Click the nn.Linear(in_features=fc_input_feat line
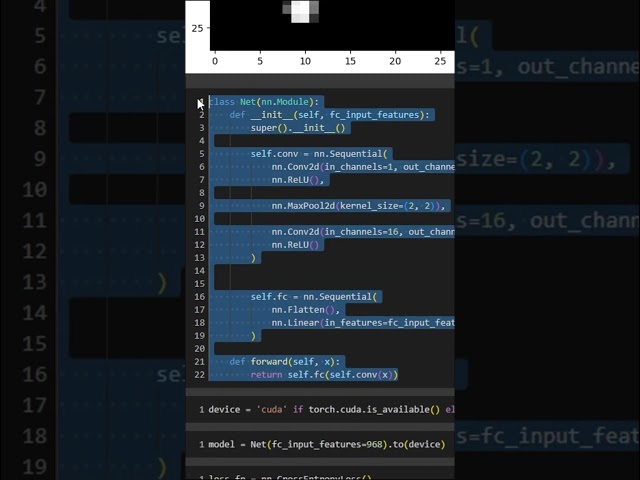This screenshot has height=480, width=640. tap(363, 323)
